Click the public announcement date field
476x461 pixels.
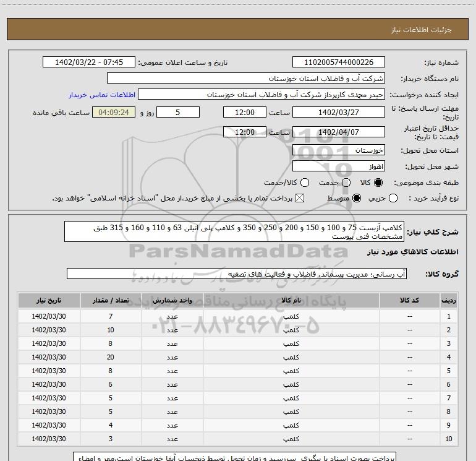pos(89,62)
